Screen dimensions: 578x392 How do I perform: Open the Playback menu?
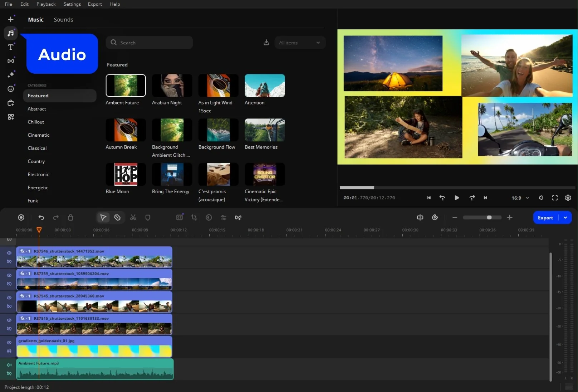[46, 4]
